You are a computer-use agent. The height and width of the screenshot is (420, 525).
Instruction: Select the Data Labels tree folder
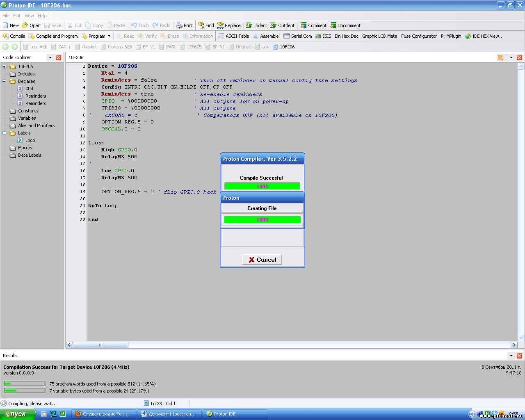pyautogui.click(x=30, y=155)
